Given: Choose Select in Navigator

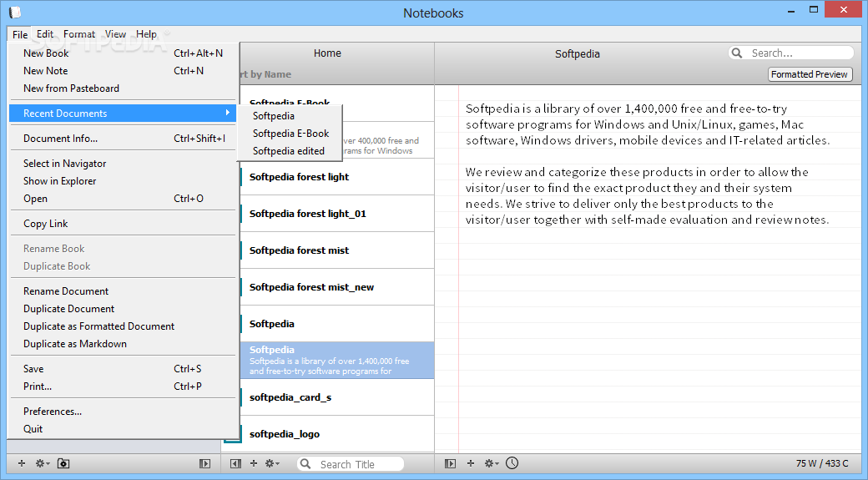Looking at the screenshot, I should (124, 164).
